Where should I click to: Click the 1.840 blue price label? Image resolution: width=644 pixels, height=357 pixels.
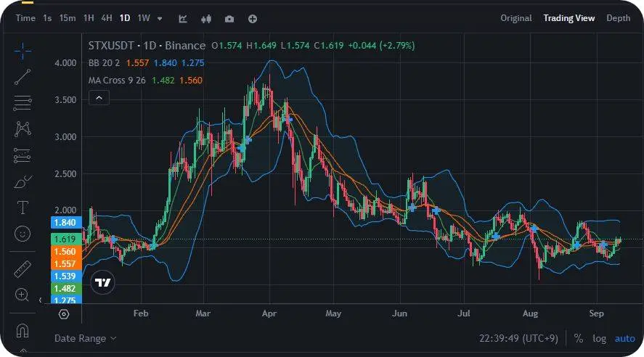(66, 223)
